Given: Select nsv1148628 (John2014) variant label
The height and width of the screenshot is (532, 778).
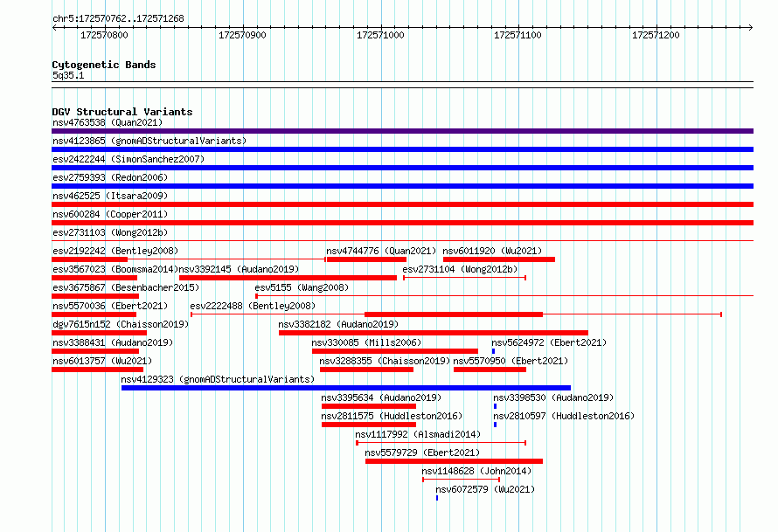Looking at the screenshot, I should pyautogui.click(x=476, y=471).
